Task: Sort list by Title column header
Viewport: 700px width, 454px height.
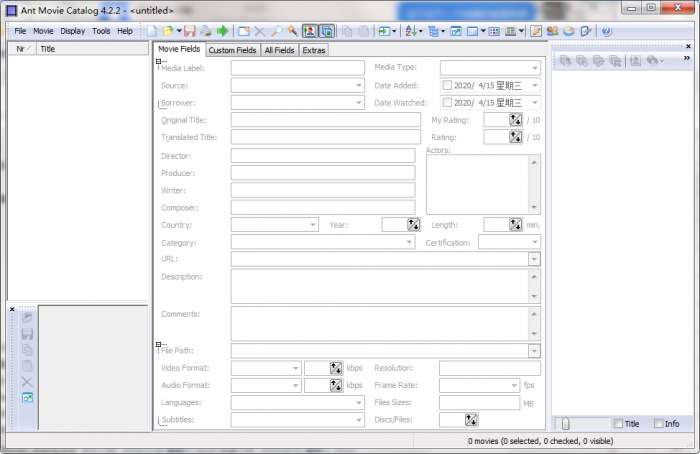Action: [93, 49]
